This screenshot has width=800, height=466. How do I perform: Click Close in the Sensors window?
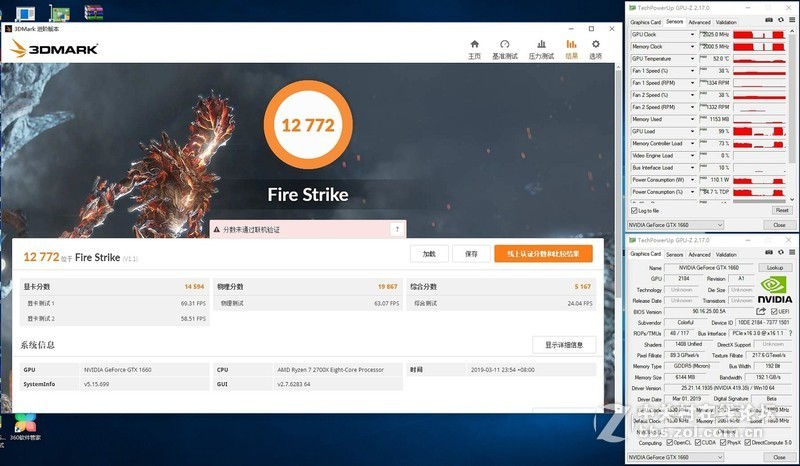pyautogui.click(x=779, y=225)
